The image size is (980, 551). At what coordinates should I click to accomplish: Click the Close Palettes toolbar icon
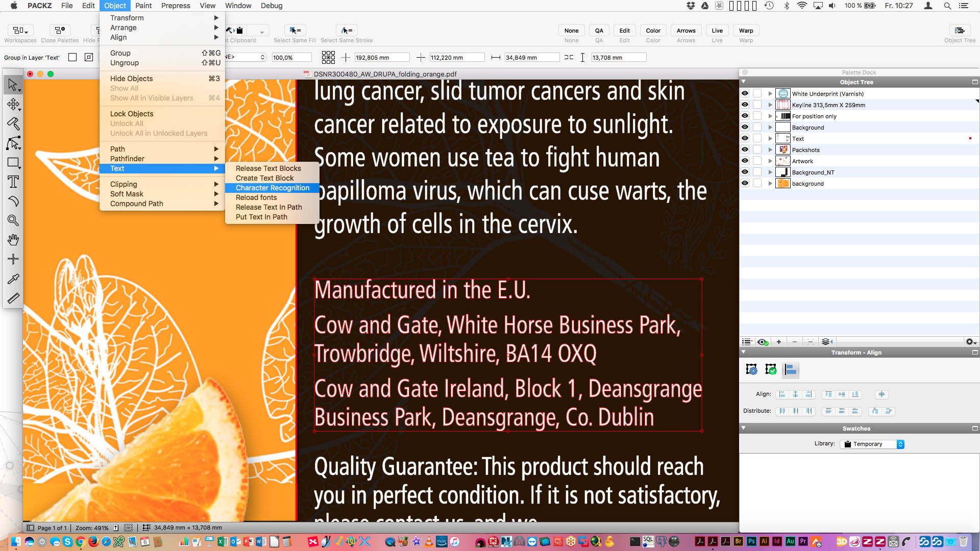pyautogui.click(x=60, y=31)
